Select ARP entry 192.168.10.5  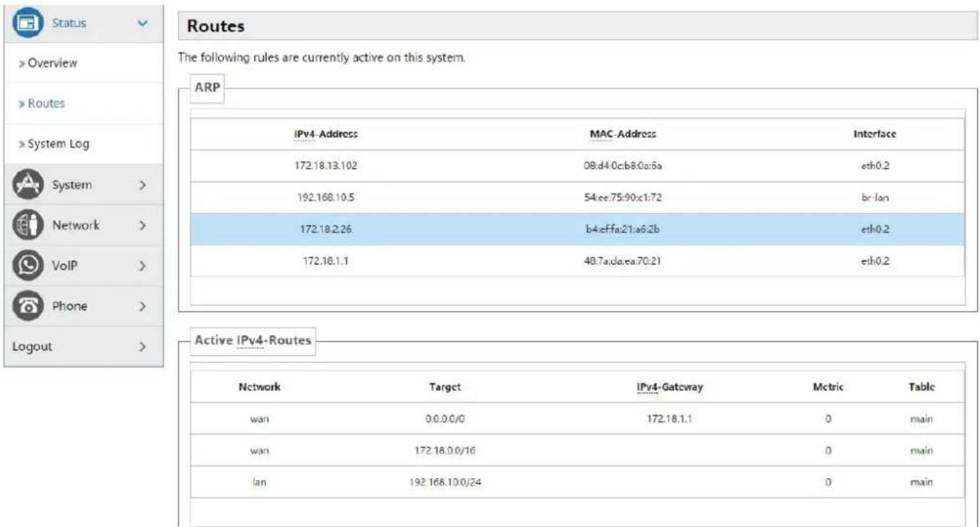point(326,197)
